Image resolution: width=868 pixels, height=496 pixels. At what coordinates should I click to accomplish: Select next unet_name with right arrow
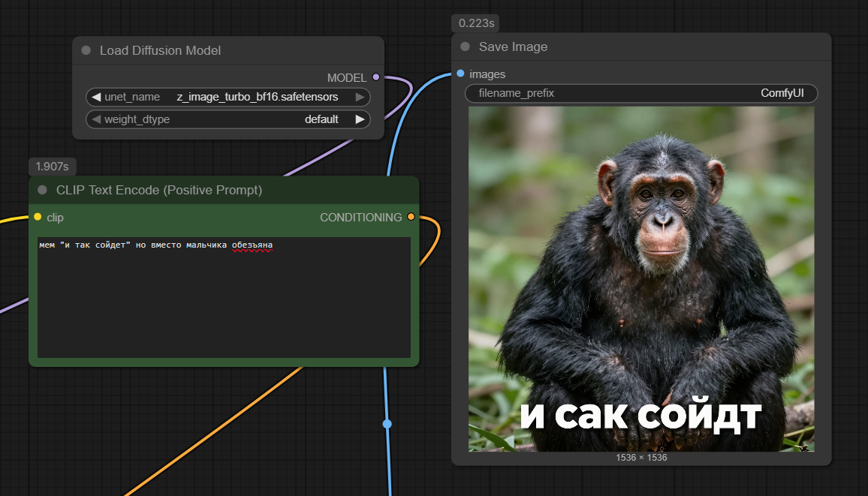coord(360,97)
